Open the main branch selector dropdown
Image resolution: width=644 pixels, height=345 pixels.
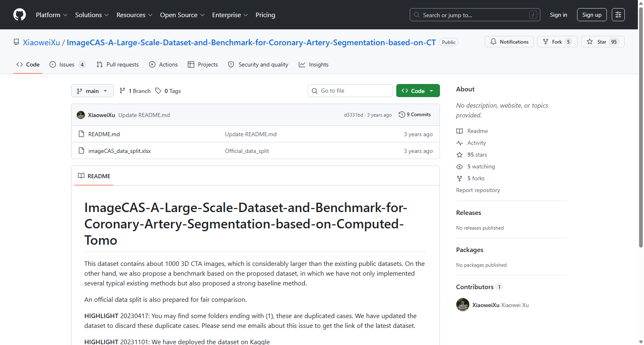point(92,91)
